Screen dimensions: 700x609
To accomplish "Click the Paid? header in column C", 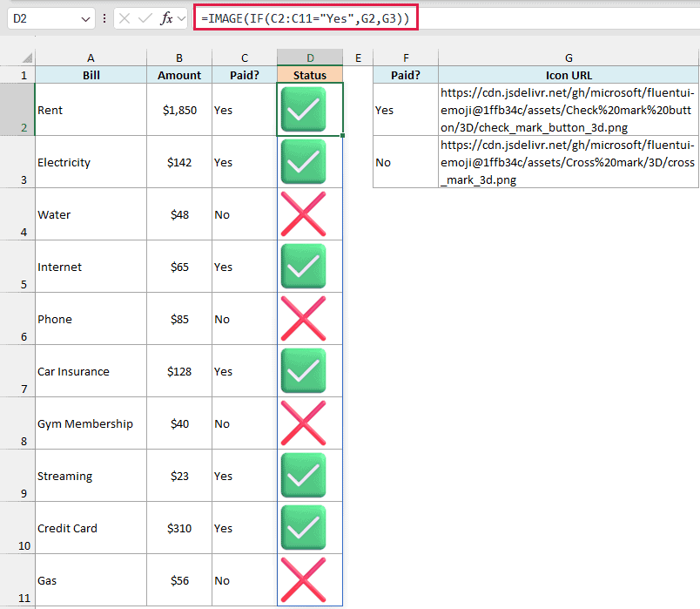I will click(244, 75).
